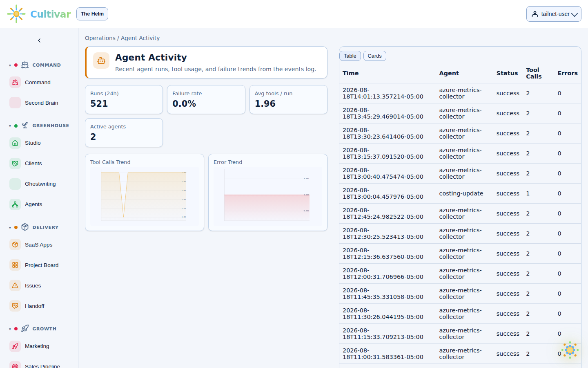Open Studio home icon
Viewport: 588px width, 368px height.
[15, 143]
